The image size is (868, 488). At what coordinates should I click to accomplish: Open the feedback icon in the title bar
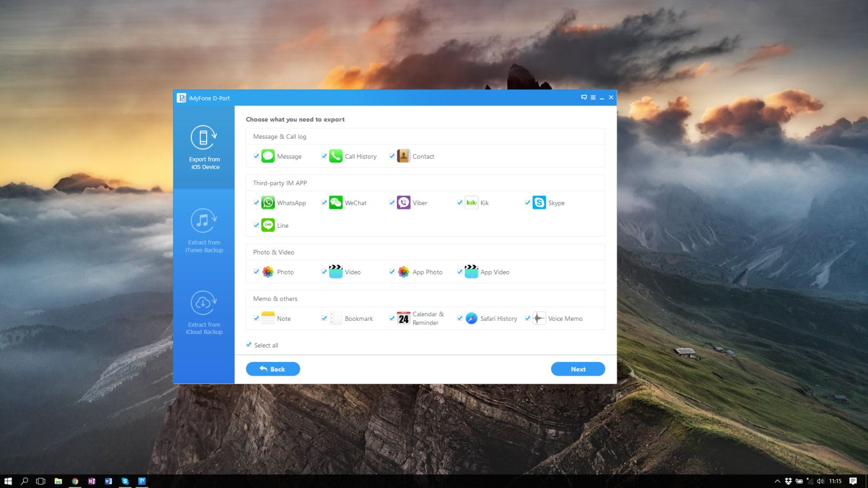click(x=584, y=98)
